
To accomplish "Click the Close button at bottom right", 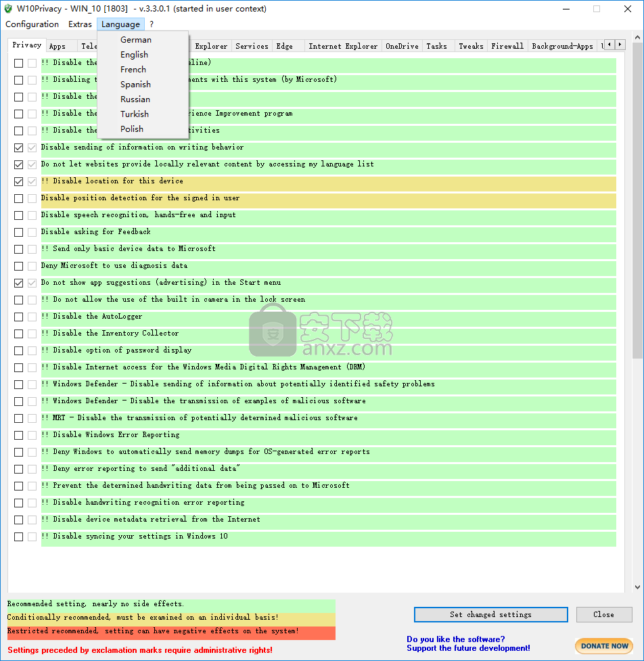I will (x=604, y=614).
